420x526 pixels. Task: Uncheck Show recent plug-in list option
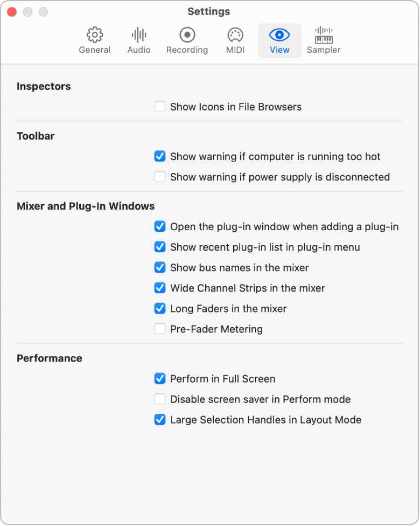click(160, 247)
